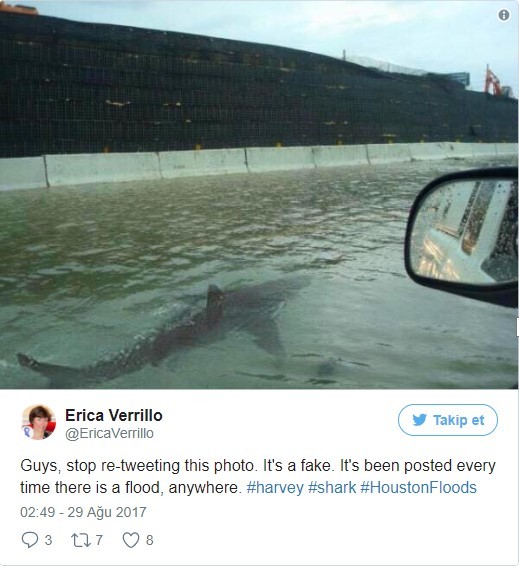
Task: Open the #harvey hashtag link
Action: point(275,488)
